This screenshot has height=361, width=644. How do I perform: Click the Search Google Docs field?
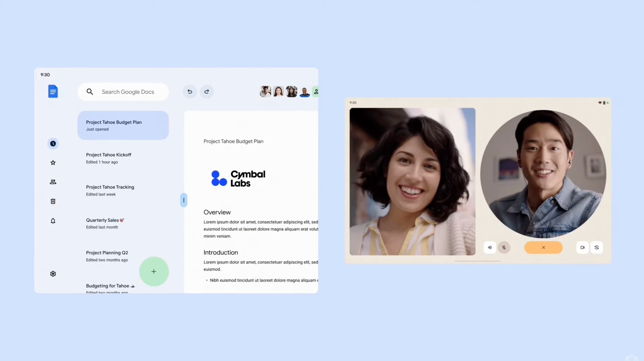point(128,91)
